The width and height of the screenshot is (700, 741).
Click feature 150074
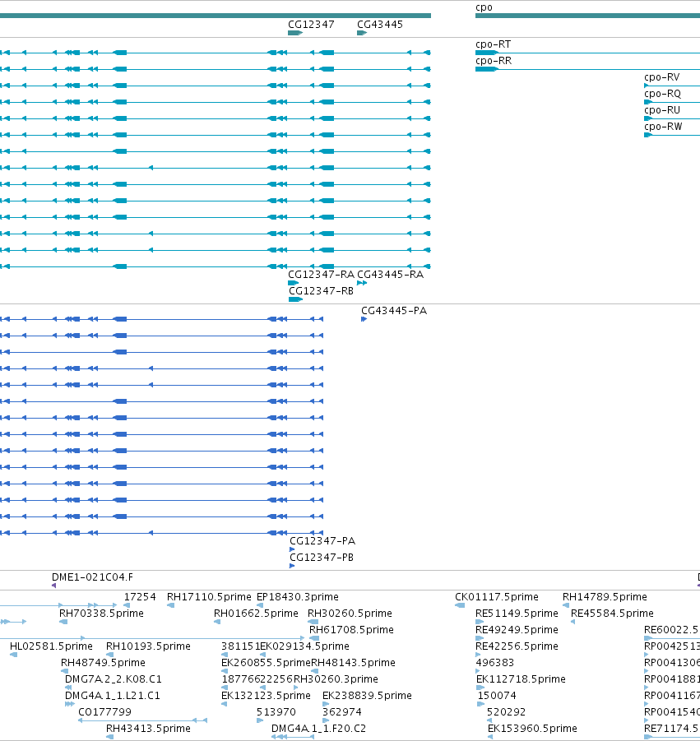(x=497, y=696)
